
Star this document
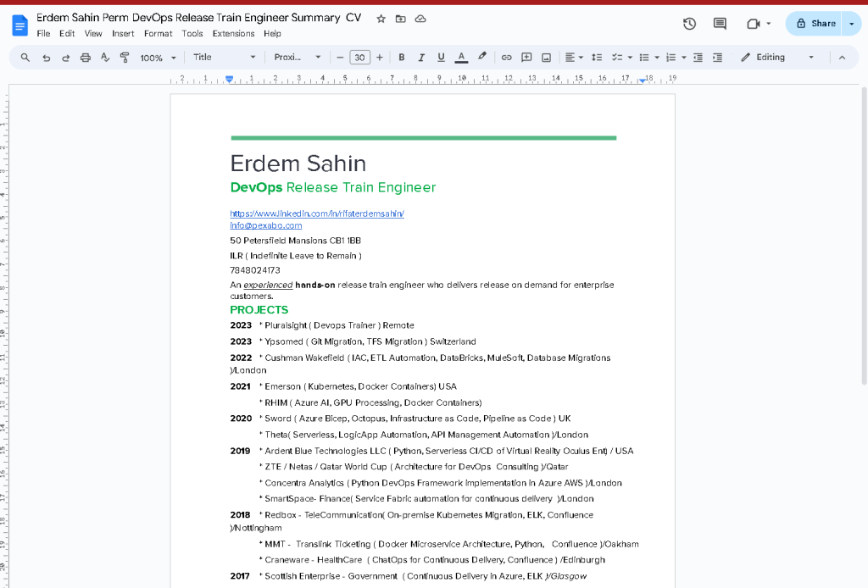(381, 19)
